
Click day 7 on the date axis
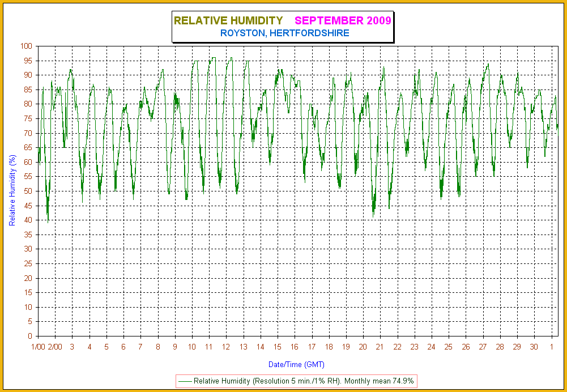pyautogui.click(x=140, y=346)
